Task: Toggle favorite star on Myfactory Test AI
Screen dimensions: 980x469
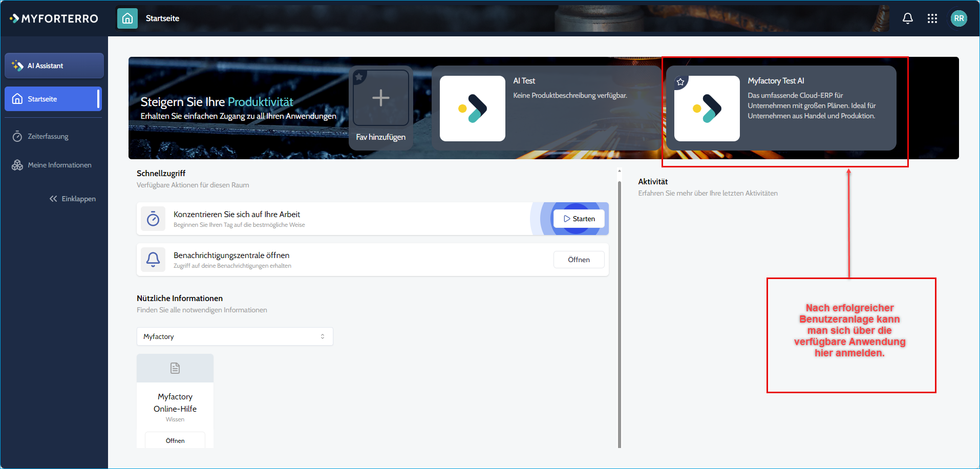Action: pos(680,82)
